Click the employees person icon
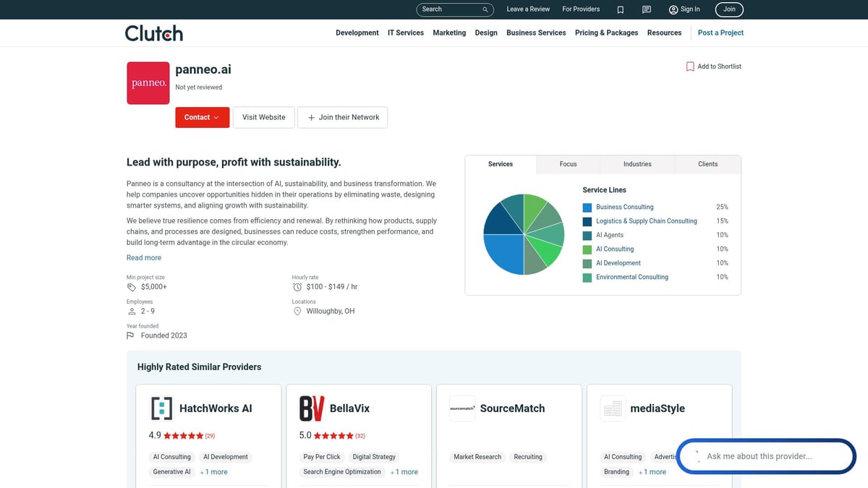 click(x=132, y=312)
